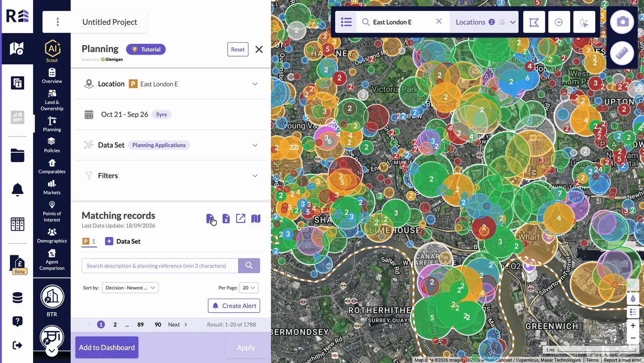Select the ruler measure tool

[622, 54]
